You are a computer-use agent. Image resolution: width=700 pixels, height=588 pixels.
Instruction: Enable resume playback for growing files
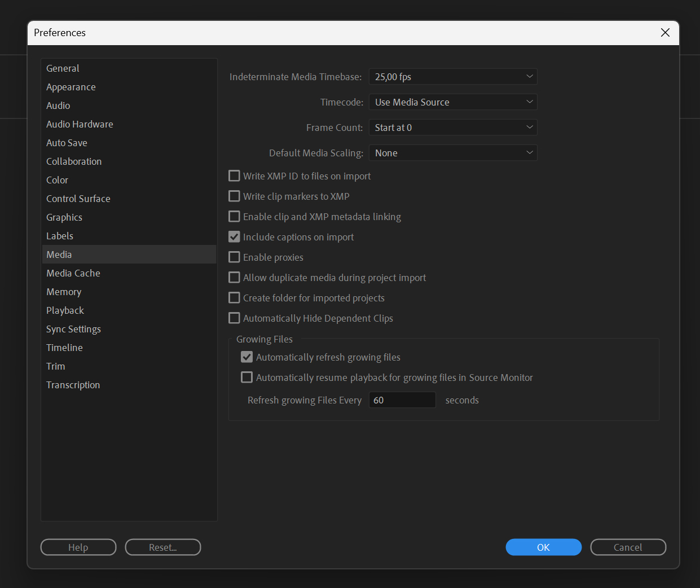point(246,377)
